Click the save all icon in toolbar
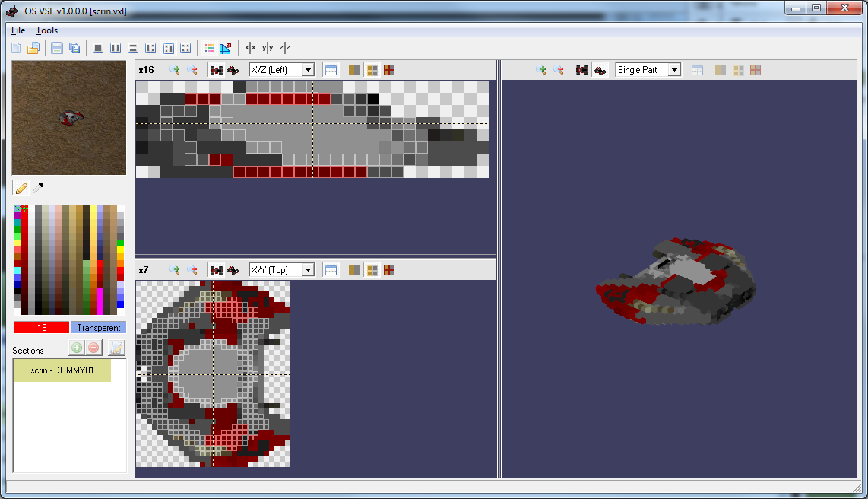 pos(74,49)
